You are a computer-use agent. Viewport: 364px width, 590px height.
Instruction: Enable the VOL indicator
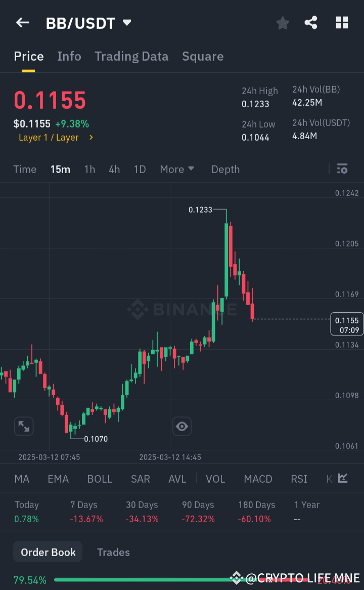tap(215, 478)
